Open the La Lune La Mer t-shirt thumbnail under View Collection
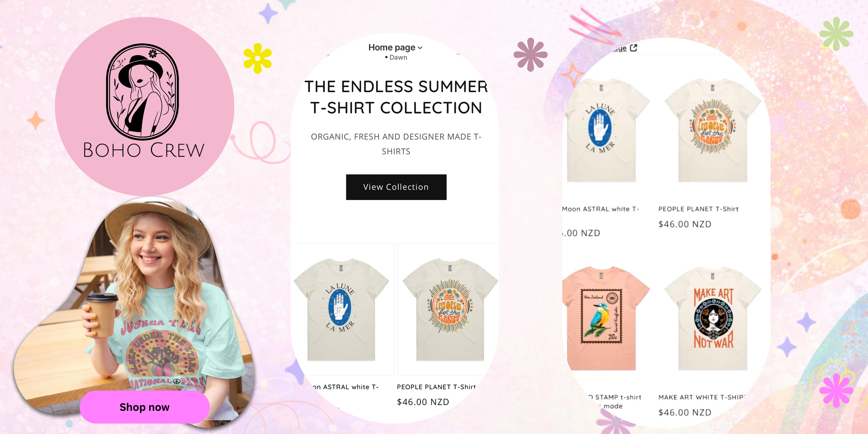The image size is (868, 434). click(x=341, y=309)
